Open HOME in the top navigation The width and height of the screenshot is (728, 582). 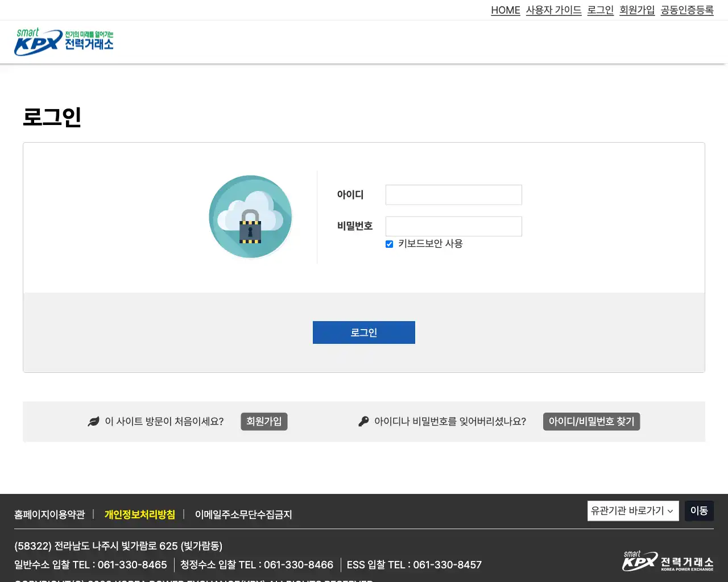[x=506, y=10]
